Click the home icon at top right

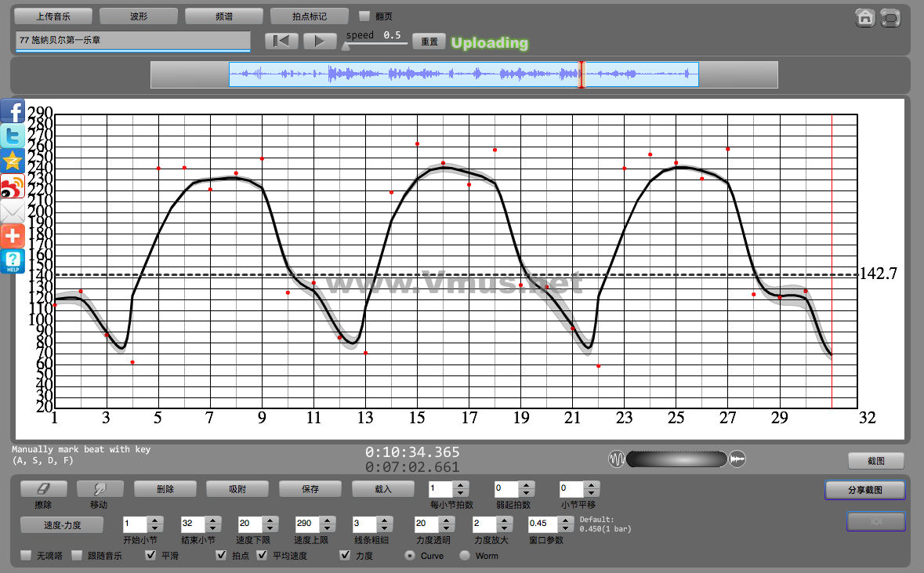tap(865, 17)
